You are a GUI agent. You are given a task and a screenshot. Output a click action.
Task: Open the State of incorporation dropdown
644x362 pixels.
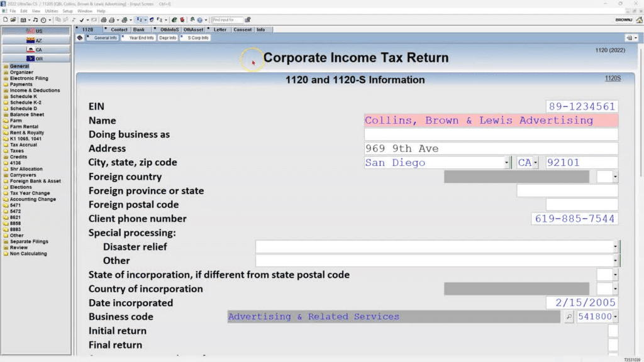pos(615,275)
